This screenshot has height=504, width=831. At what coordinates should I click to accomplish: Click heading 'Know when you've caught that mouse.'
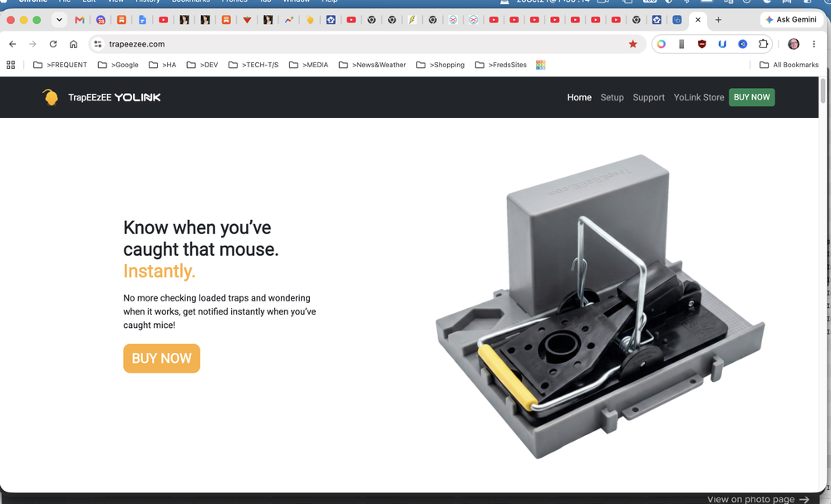click(201, 238)
